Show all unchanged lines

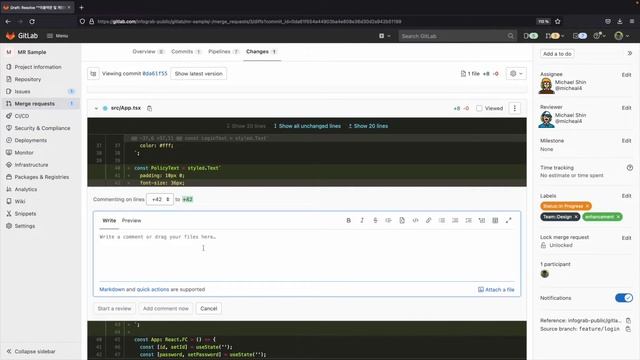click(307, 126)
